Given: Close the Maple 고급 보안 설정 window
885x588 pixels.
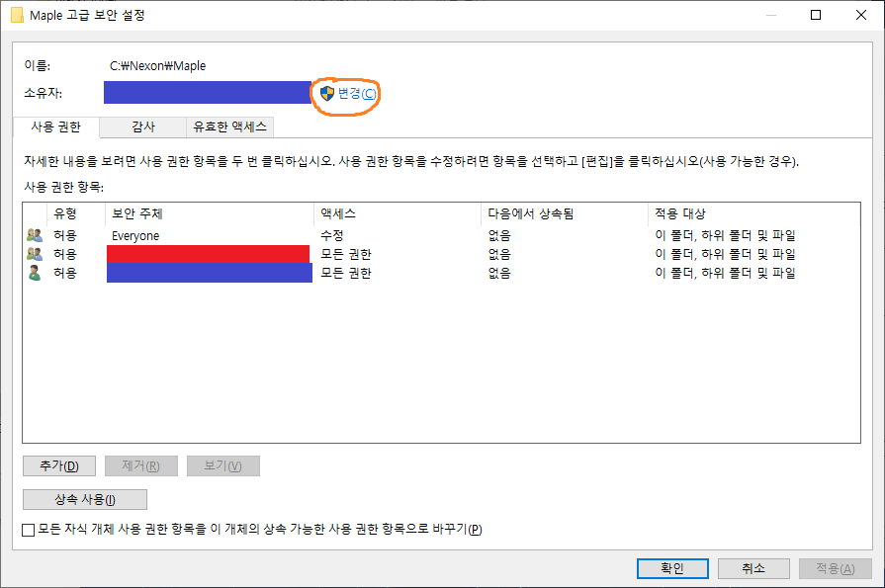Looking at the screenshot, I should point(860,15).
